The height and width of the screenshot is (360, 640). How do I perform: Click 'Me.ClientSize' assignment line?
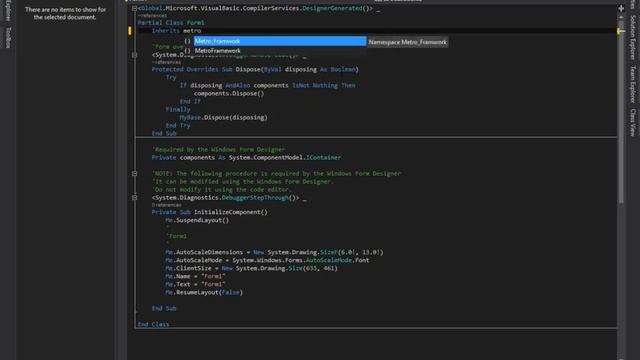pyautogui.click(x=251, y=269)
